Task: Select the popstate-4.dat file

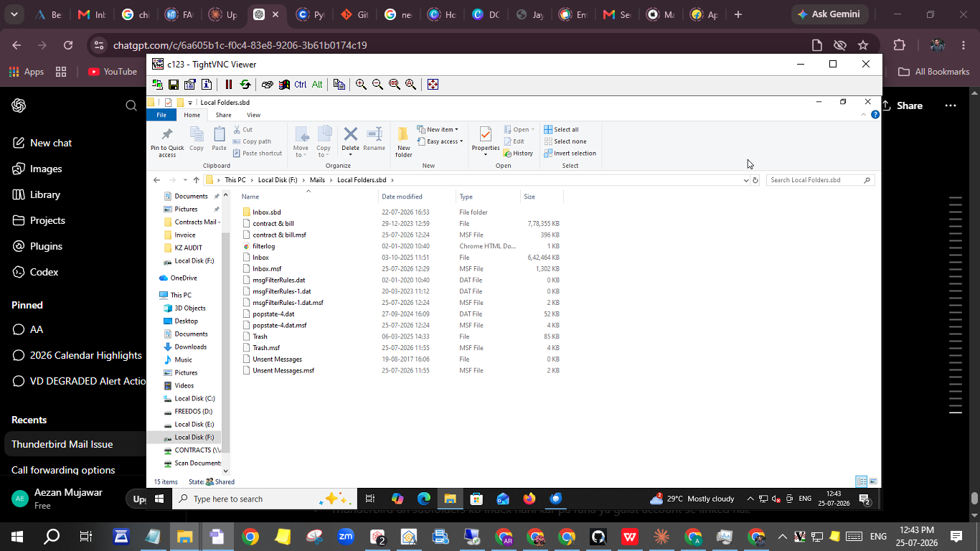Action: pyautogui.click(x=273, y=314)
